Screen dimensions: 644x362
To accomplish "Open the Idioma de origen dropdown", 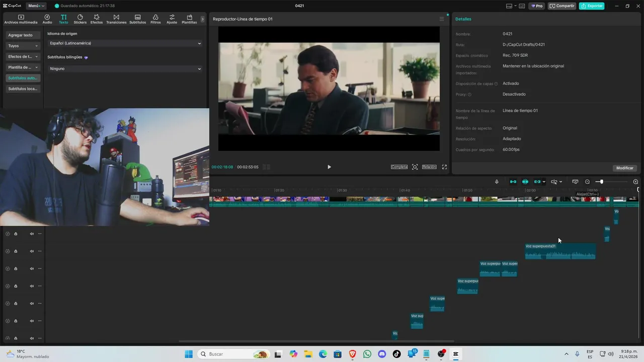I will pyautogui.click(x=125, y=43).
